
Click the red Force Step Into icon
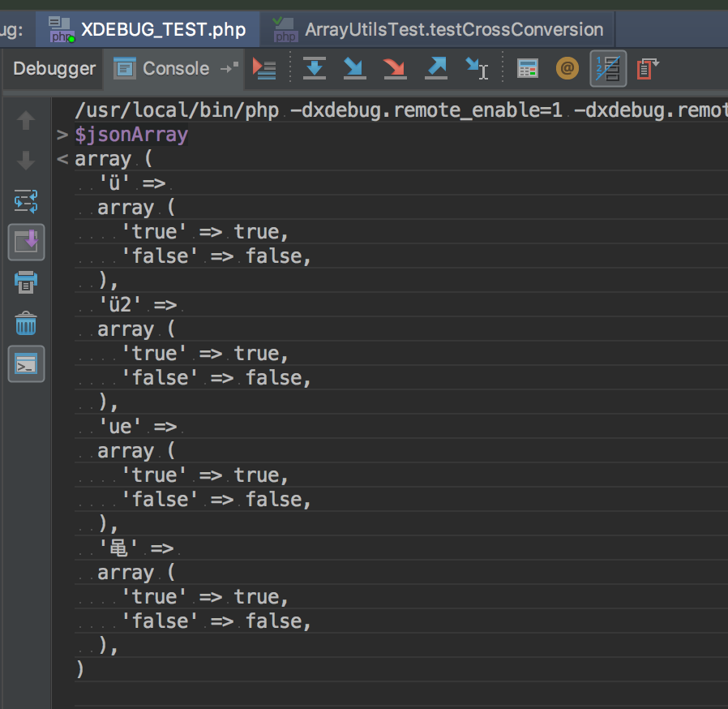395,69
